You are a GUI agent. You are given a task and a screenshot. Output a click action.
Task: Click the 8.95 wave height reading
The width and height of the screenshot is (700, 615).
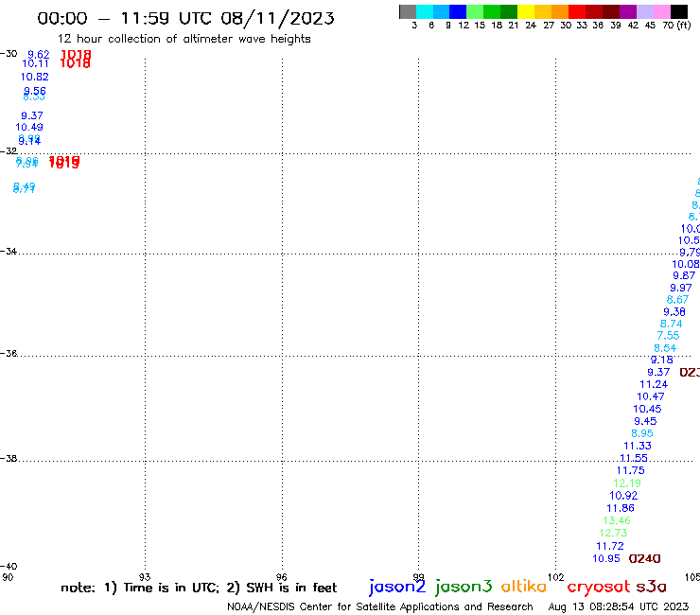(642, 433)
